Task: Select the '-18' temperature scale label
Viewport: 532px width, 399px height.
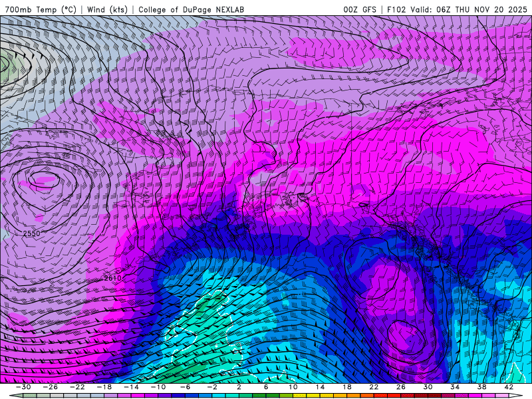Action: coord(104,387)
